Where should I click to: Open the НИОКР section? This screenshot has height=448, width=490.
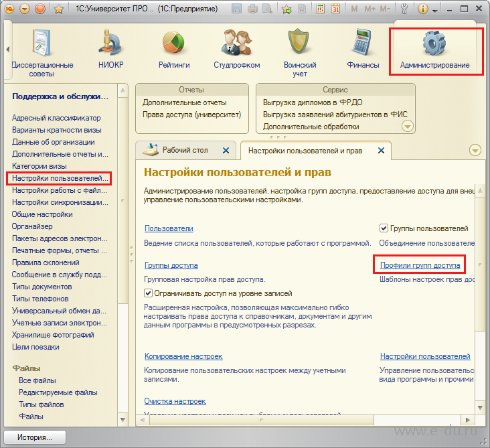tap(111, 49)
